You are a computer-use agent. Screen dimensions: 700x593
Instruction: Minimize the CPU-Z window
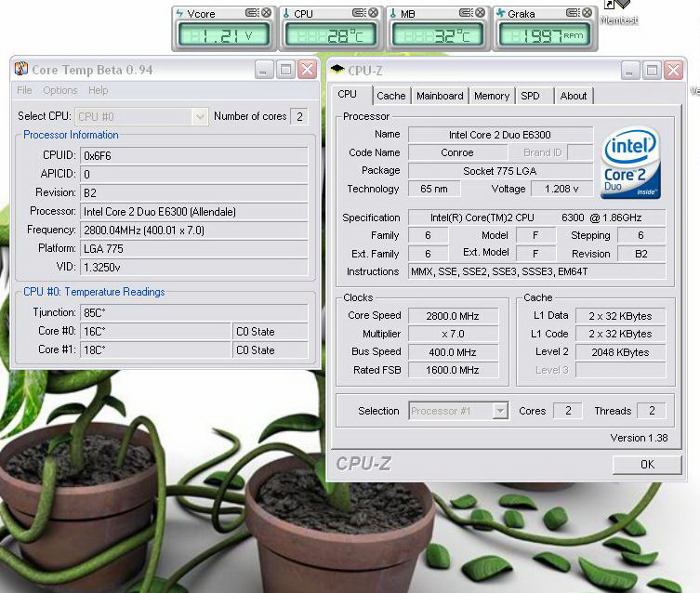pos(629,71)
